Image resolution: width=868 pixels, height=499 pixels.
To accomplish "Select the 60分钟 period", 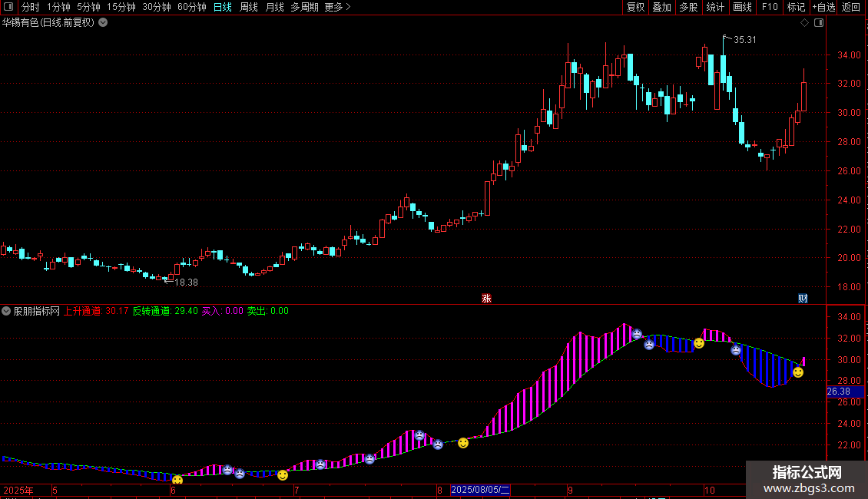I will pos(192,7).
